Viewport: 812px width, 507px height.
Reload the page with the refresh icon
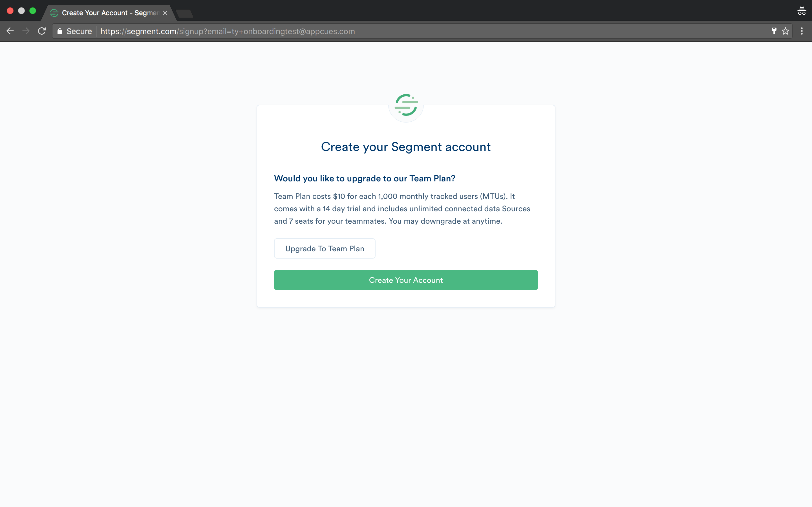tap(42, 31)
